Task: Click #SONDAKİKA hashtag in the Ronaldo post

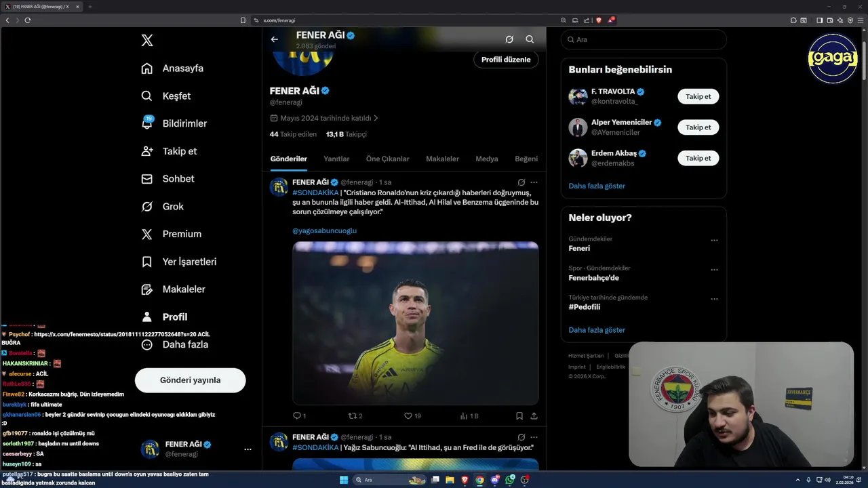Action: click(x=315, y=192)
